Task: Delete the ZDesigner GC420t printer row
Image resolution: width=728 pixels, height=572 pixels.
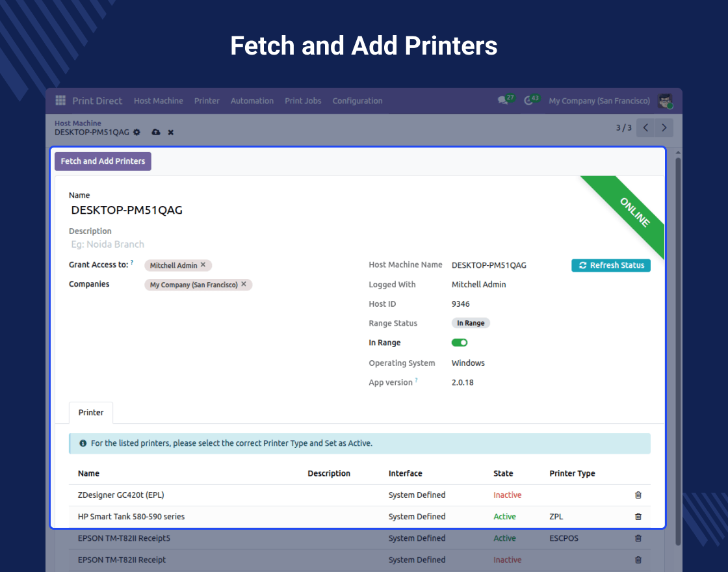Action: (x=638, y=495)
